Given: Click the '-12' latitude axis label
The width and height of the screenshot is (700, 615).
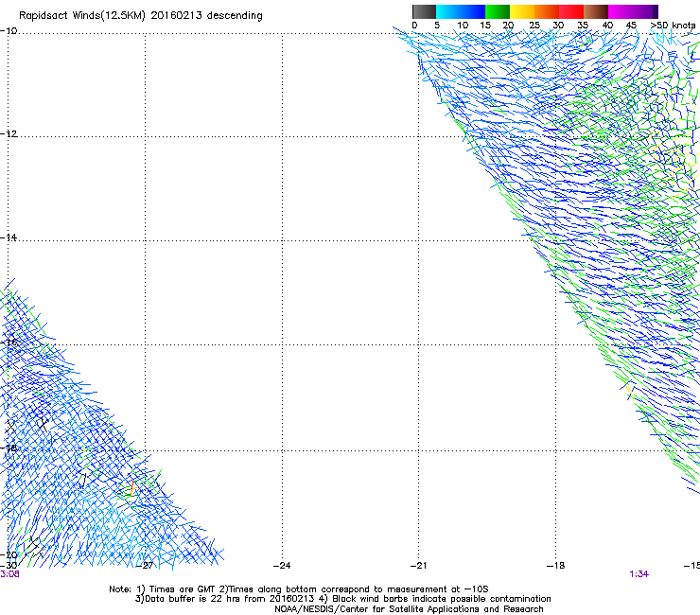Looking at the screenshot, I should coord(9,134).
